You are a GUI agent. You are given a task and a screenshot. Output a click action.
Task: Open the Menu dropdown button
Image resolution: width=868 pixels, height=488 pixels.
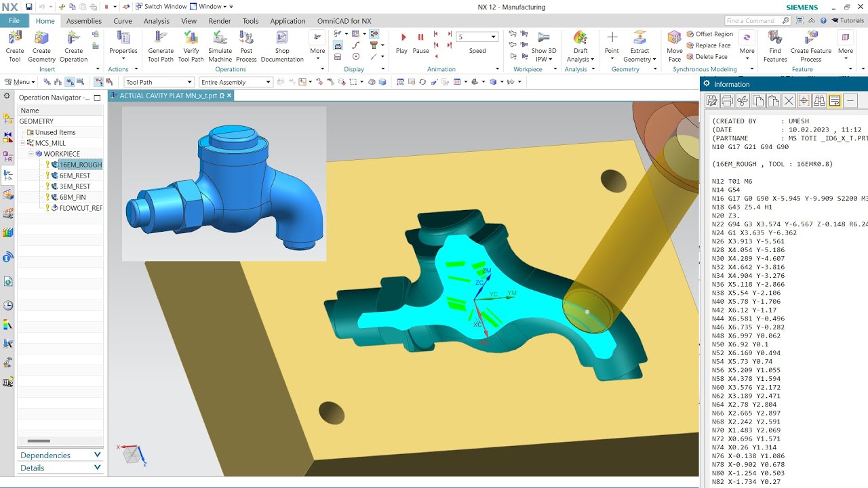click(x=20, y=82)
